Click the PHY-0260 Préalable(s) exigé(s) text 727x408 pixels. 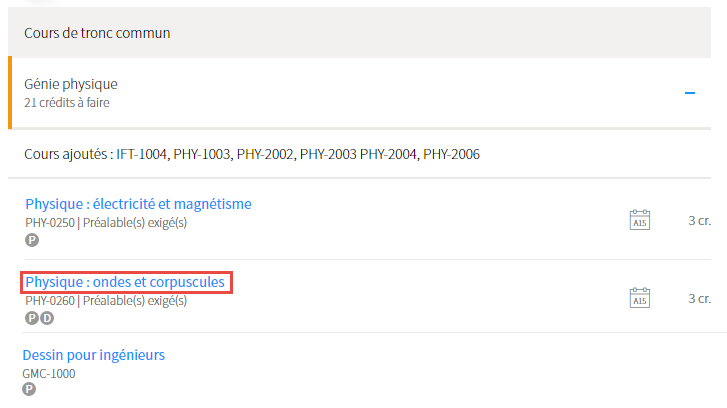pos(106,300)
